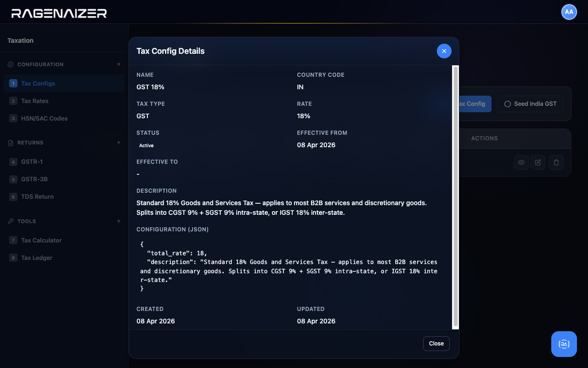The width and height of the screenshot is (588, 368).
Task: Click the Configuration gear icon
Action: point(11,64)
